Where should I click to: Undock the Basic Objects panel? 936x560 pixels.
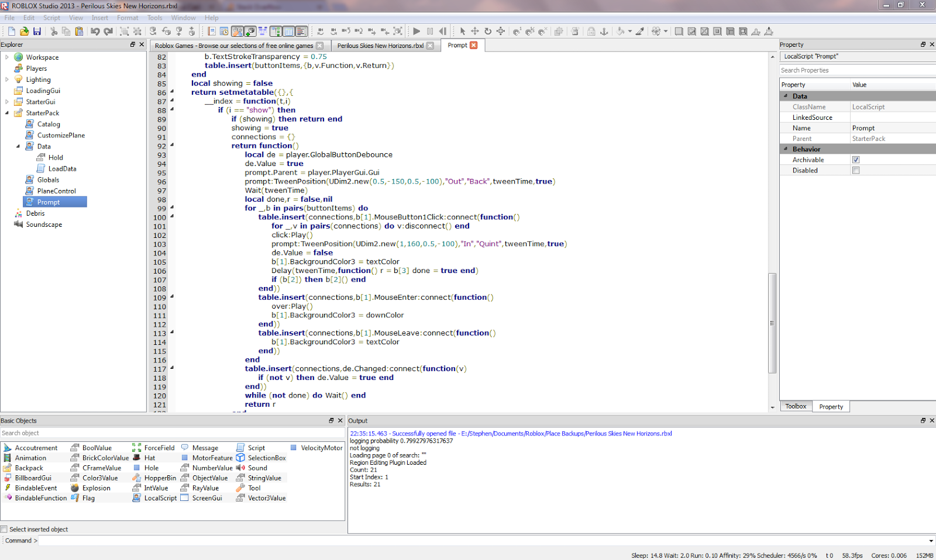331,420
